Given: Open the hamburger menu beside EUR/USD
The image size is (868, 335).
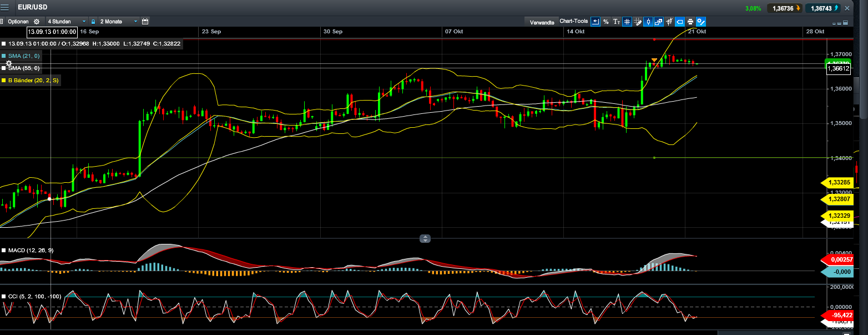Looking at the screenshot, I should [x=4, y=8].
